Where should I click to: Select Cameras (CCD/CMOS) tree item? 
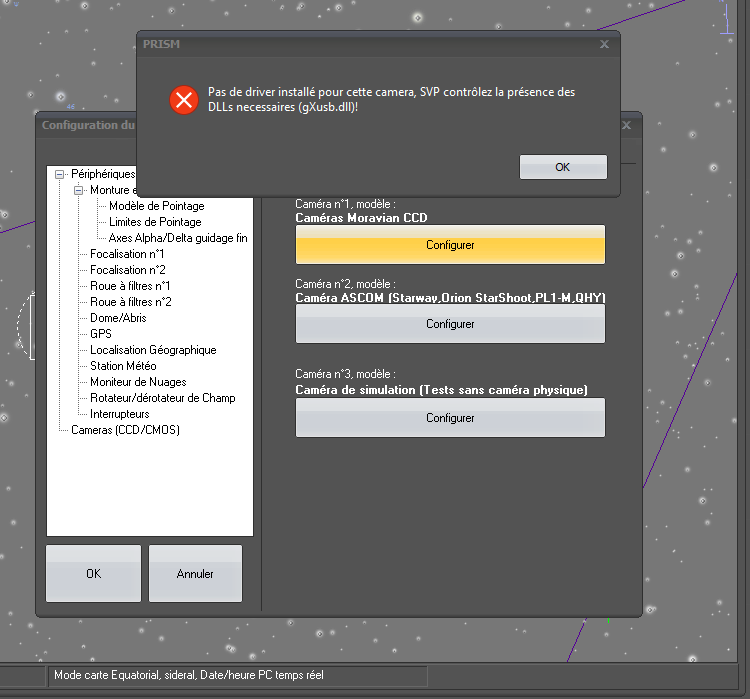click(125, 430)
